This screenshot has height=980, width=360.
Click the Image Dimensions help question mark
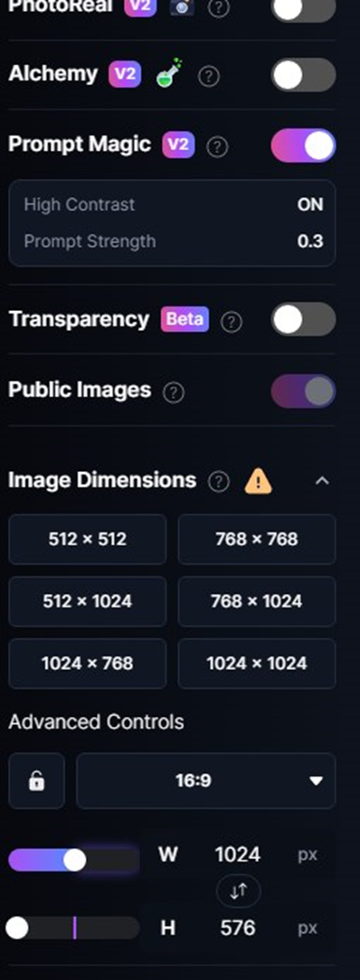pyautogui.click(x=218, y=482)
